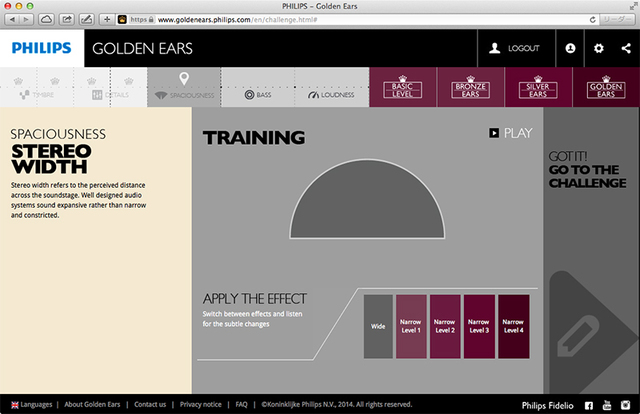
Task: Select the Spaciousness training tab
Action: [184, 87]
